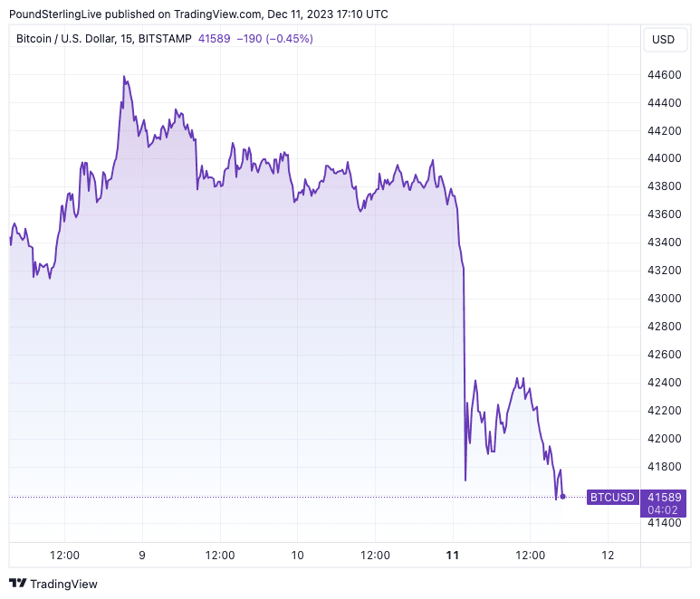This screenshot has height=599, width=700.
Task: Click the 43000 price axis label
Action: pyautogui.click(x=664, y=299)
